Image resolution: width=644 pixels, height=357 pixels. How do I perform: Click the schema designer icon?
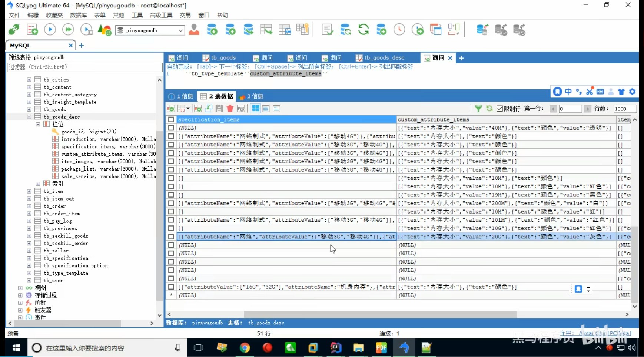(454, 30)
